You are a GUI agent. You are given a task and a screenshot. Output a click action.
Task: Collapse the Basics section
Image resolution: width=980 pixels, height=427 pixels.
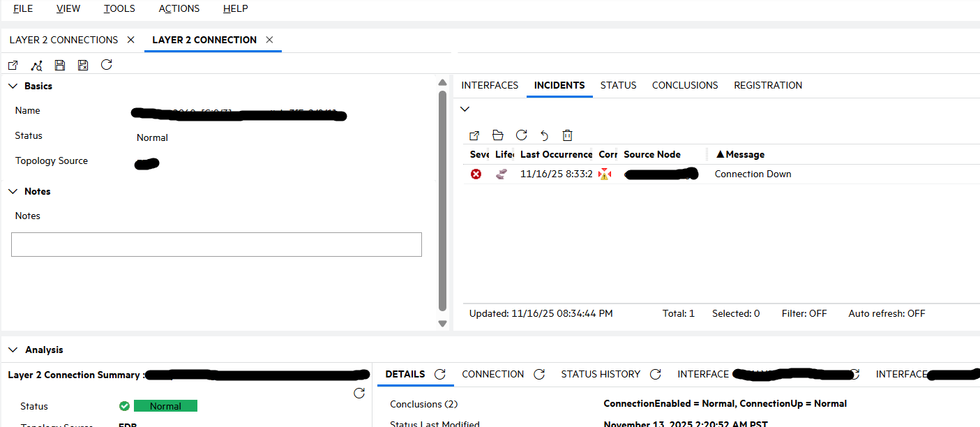(x=13, y=87)
